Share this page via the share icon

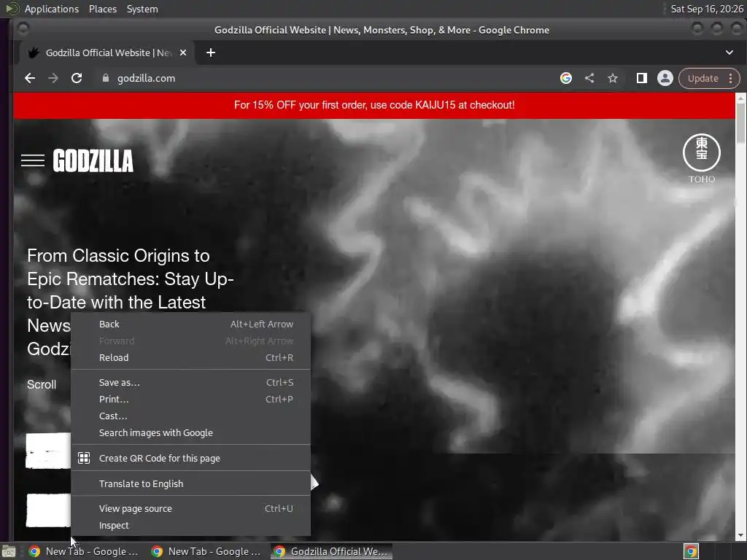tap(589, 78)
